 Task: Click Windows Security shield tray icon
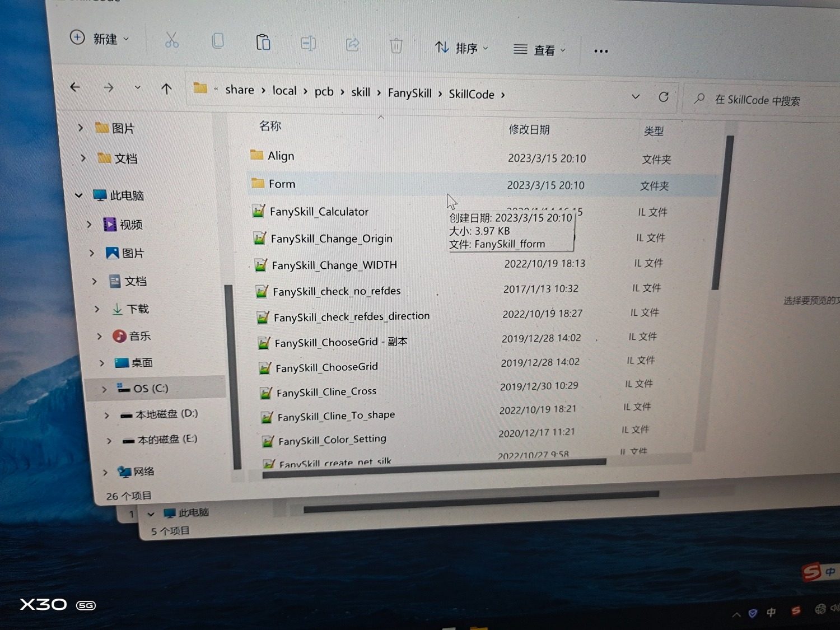[x=753, y=613]
